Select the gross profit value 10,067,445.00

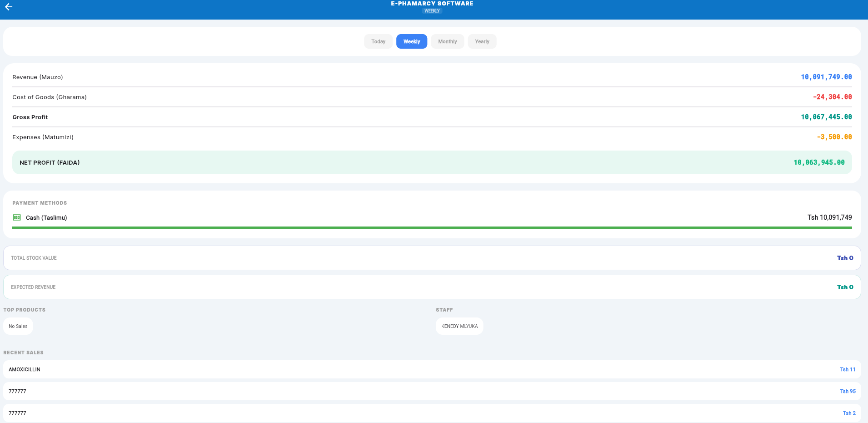pos(826,117)
